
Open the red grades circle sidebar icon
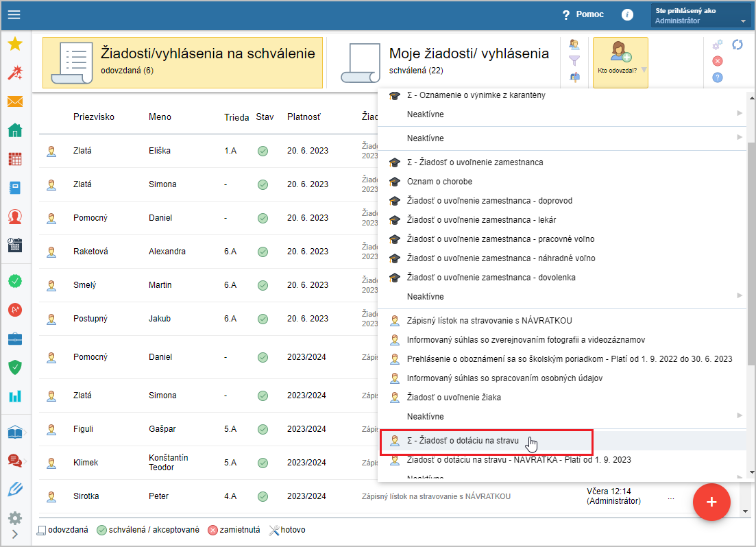coord(15,310)
